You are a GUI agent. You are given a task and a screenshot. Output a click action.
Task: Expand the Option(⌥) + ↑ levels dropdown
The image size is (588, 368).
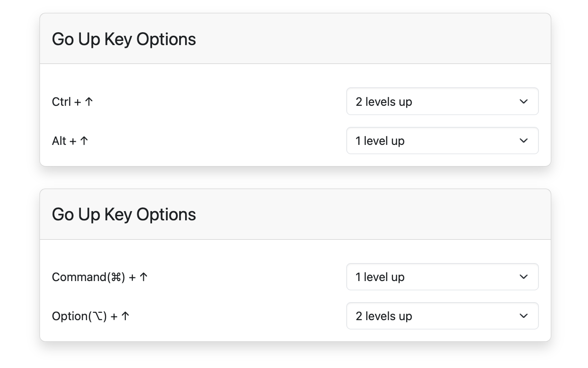pos(442,316)
